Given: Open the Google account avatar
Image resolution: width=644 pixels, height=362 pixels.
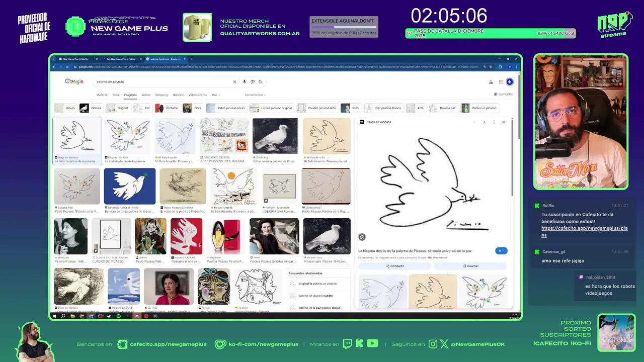Looking at the screenshot, I should pos(510,82).
